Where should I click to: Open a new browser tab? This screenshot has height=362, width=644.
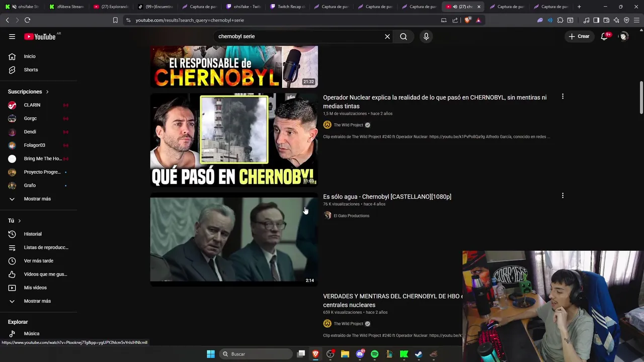pos(579,7)
